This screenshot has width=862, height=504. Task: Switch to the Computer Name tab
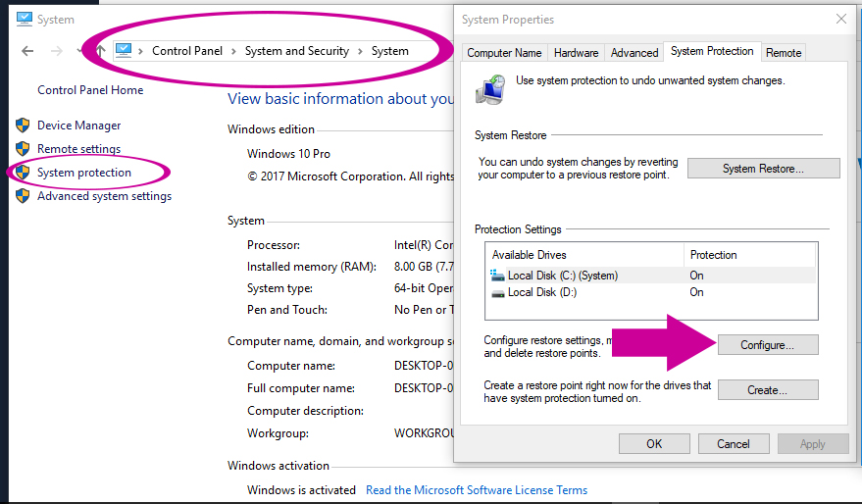[504, 53]
